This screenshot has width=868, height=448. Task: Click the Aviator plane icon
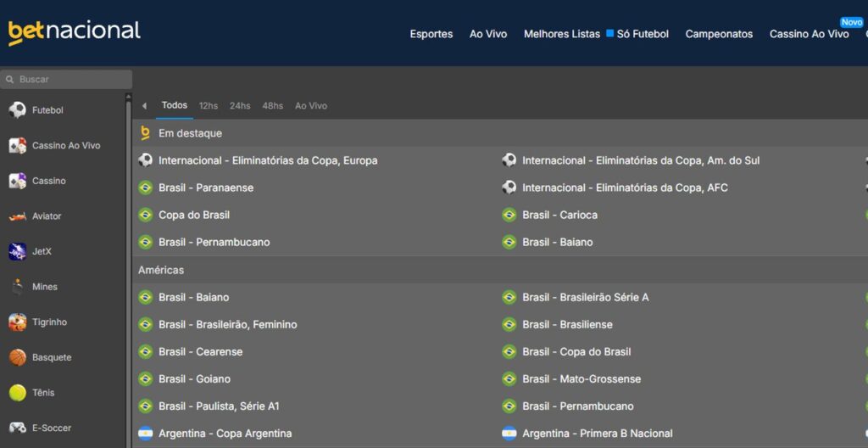pos(18,216)
